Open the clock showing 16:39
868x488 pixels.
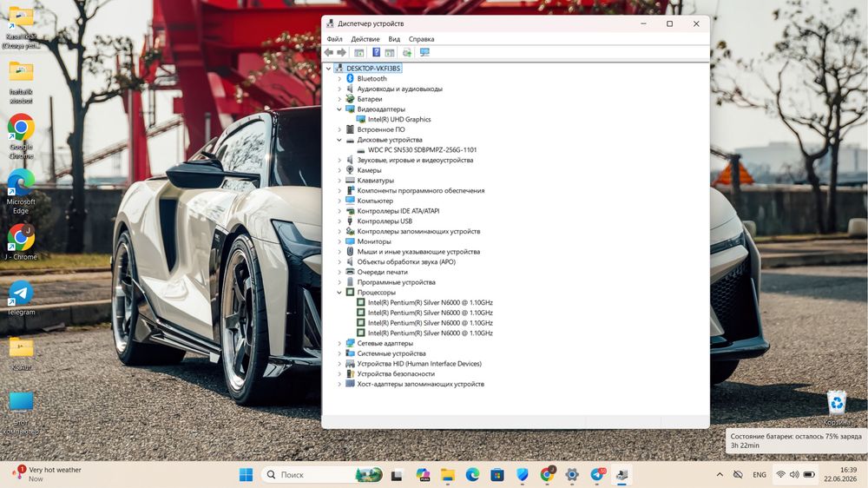pyautogui.click(x=841, y=474)
